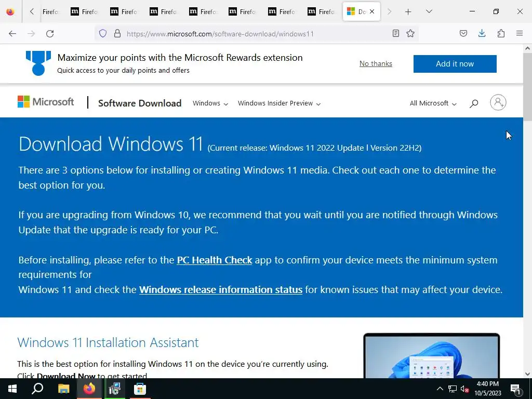Open Windows release information status link
Screen dimensions: 532x399
220,289
